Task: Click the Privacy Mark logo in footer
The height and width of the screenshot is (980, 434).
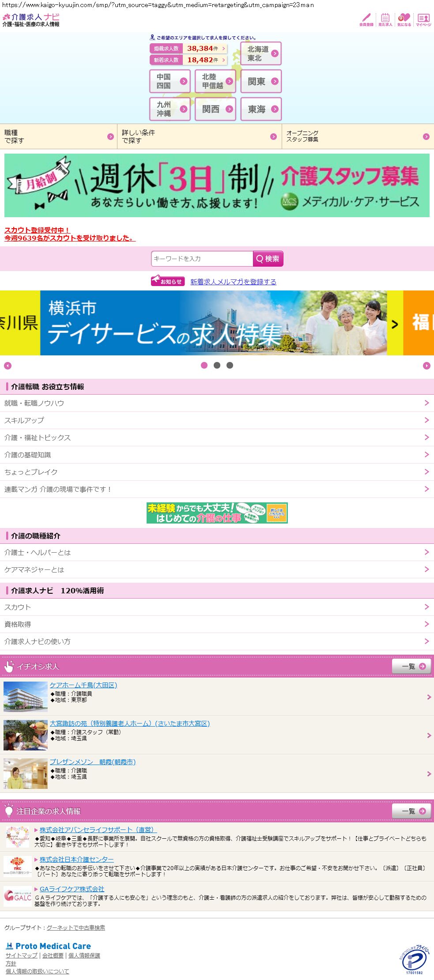Action: 415,959
